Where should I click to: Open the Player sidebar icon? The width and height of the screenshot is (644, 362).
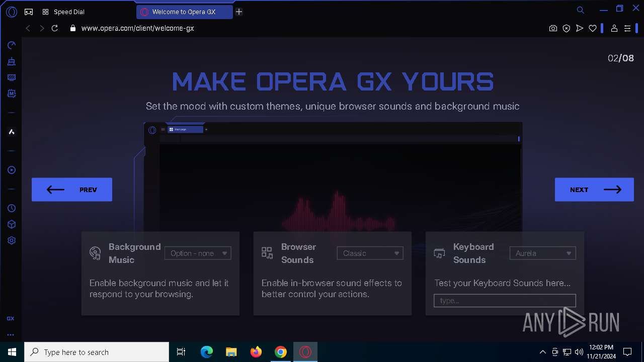(x=11, y=170)
